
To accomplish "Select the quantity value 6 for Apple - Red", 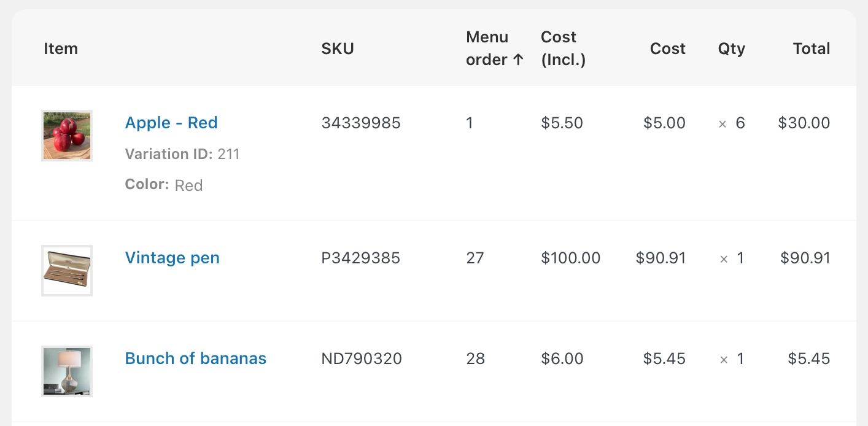I will coord(740,123).
